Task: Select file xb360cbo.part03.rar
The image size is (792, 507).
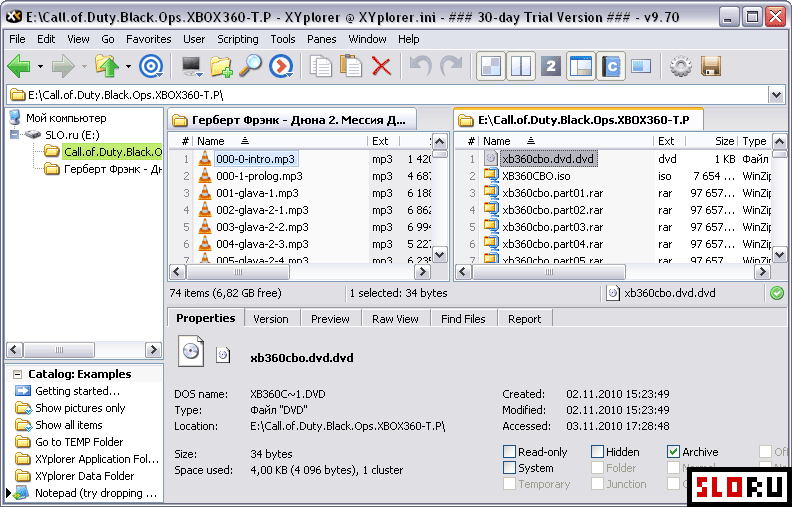Action: point(553,227)
